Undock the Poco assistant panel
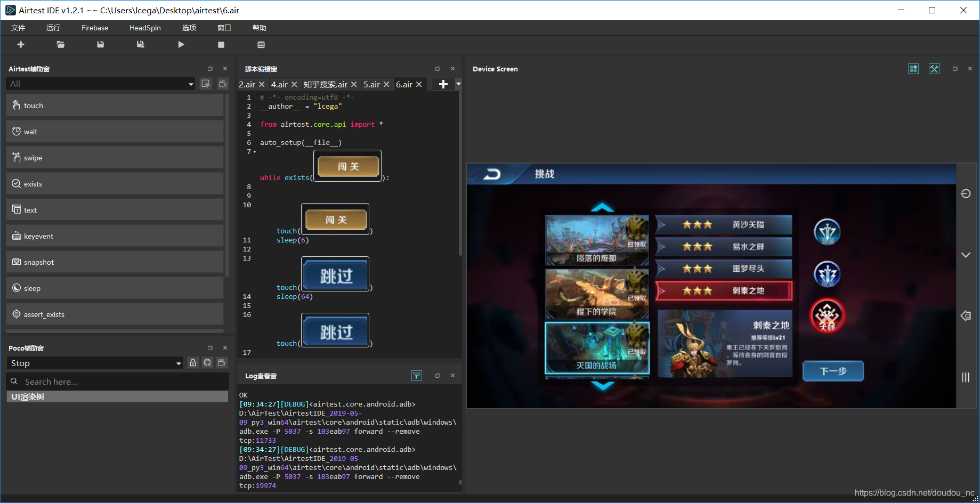The height and width of the screenshot is (503, 980). [210, 348]
